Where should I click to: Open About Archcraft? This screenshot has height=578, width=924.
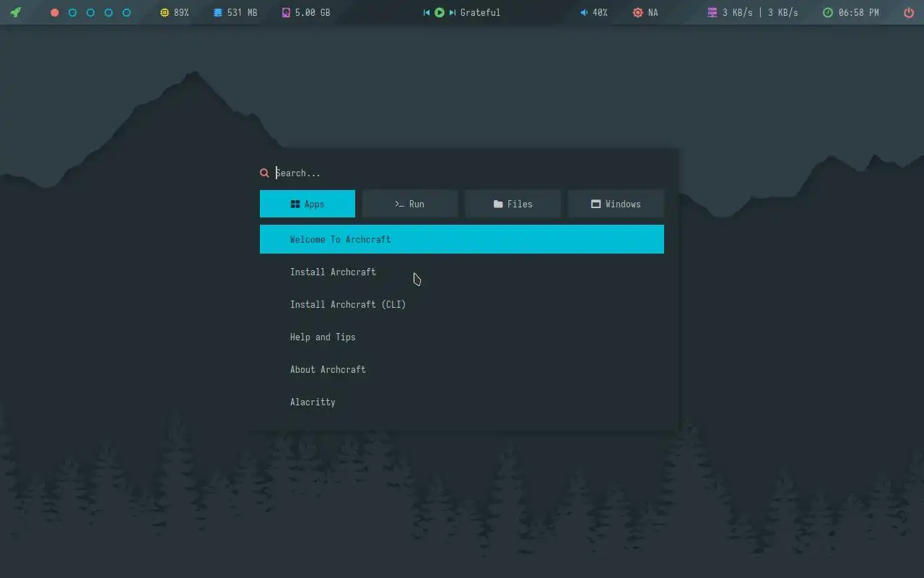462,369
